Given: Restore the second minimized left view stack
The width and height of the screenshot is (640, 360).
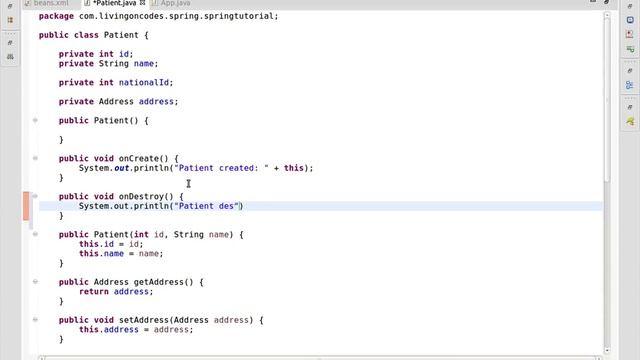Looking at the screenshot, I should (x=10, y=42).
